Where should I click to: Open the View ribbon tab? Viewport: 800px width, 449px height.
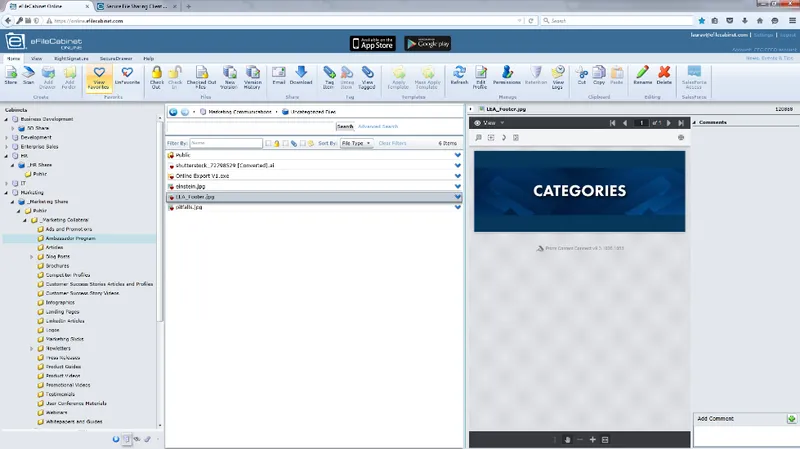tap(36, 59)
